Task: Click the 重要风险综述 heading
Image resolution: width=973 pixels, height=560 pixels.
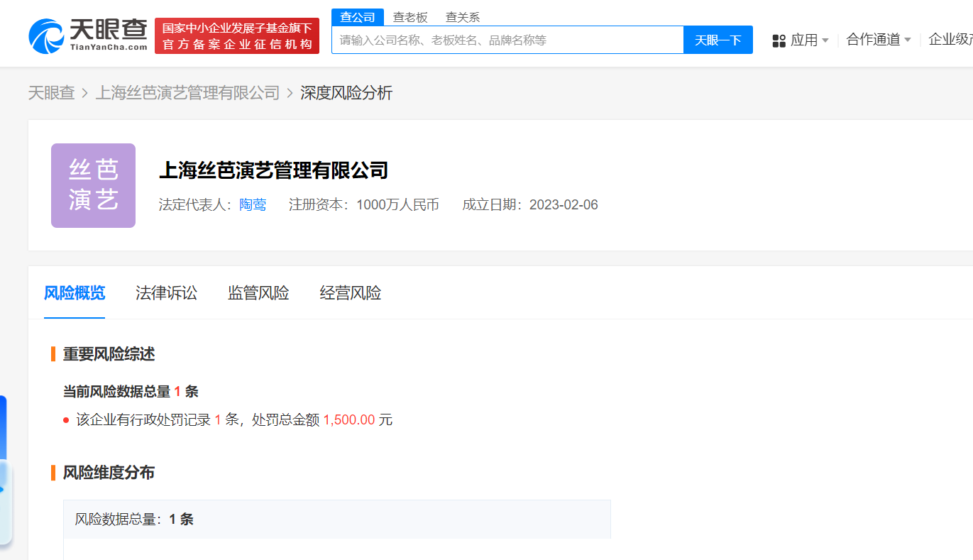Action: click(109, 353)
